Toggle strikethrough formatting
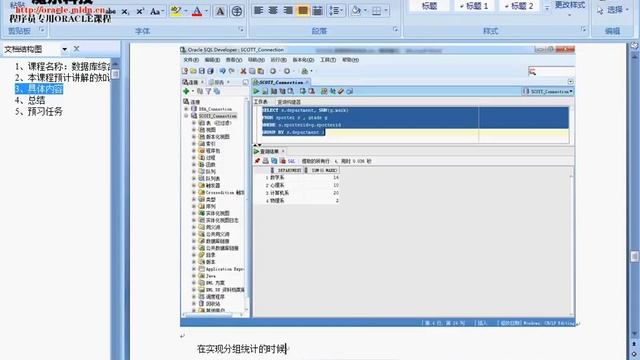 pos(111,11)
